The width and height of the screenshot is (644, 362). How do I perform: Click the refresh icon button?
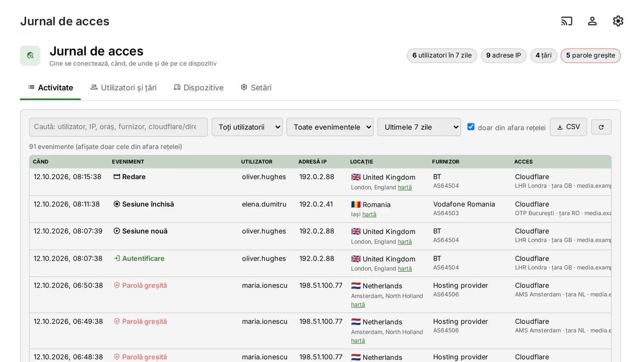pos(601,127)
